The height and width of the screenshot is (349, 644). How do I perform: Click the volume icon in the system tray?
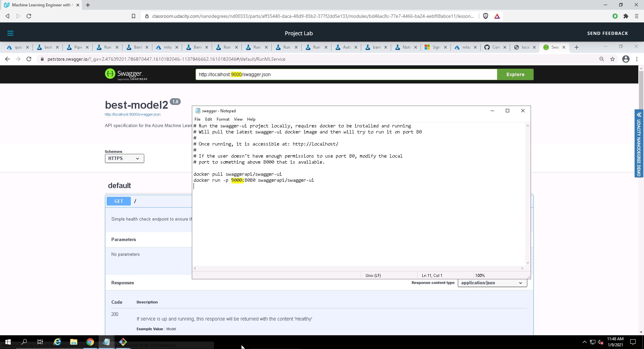point(601,342)
